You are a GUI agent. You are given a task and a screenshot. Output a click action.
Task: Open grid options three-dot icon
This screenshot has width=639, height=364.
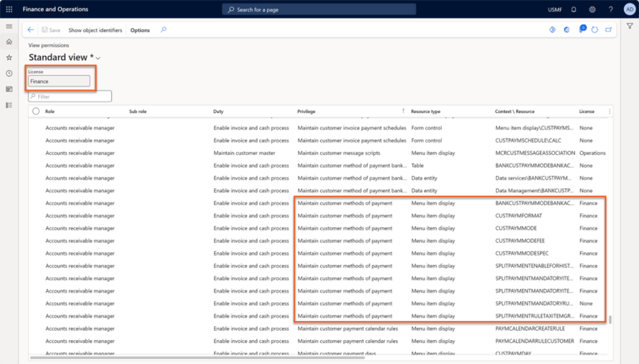tap(609, 111)
